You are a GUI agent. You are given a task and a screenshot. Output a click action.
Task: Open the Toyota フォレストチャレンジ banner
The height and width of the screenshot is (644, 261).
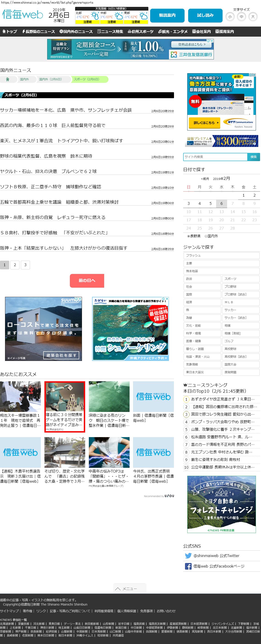pyautogui.click(x=221, y=504)
